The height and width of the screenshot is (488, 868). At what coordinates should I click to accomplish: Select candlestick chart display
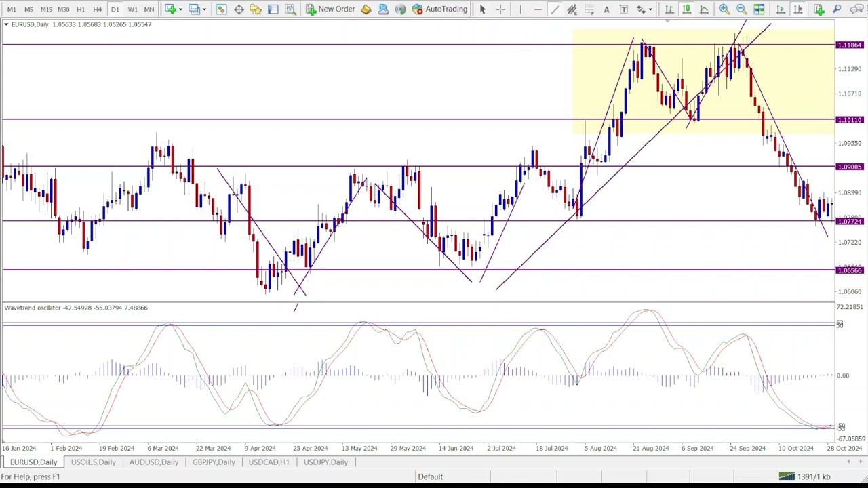point(686,9)
